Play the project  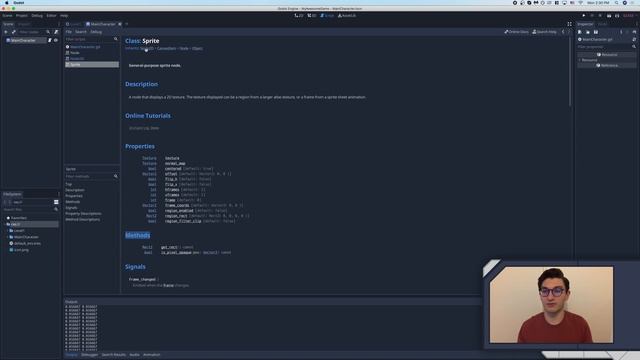pos(584,16)
